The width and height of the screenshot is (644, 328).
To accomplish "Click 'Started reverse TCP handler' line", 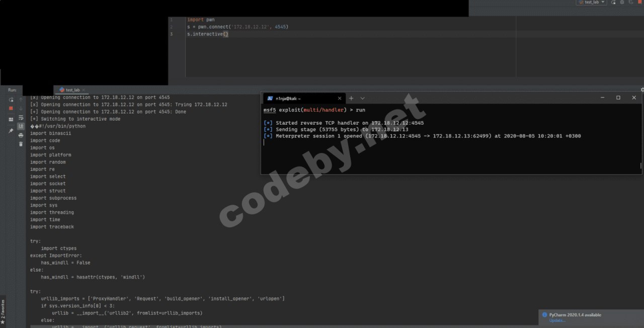I will pyautogui.click(x=344, y=123).
